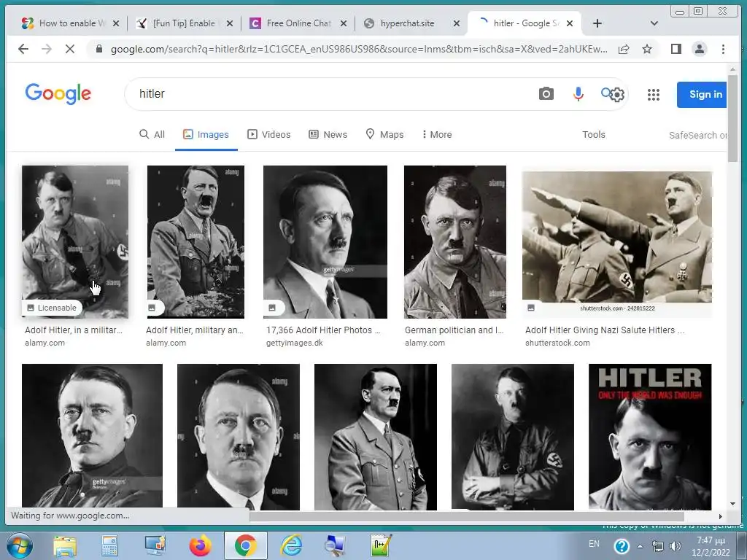747x560 pixels.
Task: Open the 'Only the world was enough' poster
Action: 650,437
